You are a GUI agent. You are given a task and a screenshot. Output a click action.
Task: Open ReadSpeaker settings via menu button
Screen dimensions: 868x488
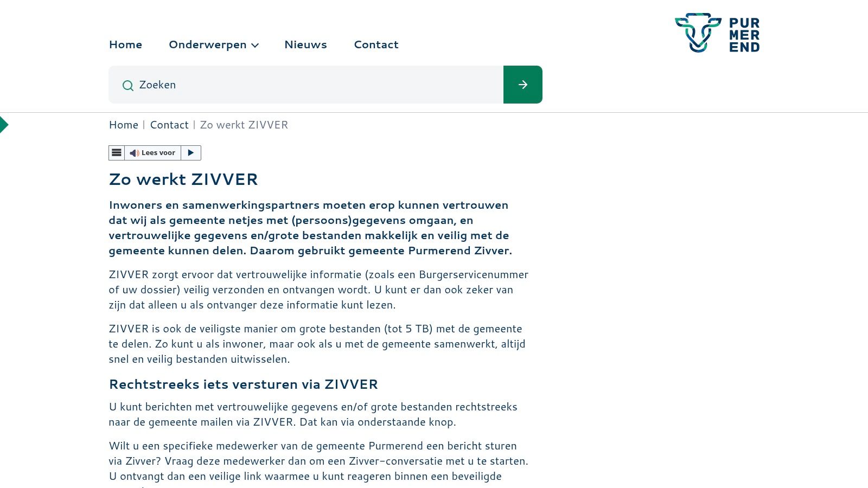pyautogui.click(x=116, y=152)
